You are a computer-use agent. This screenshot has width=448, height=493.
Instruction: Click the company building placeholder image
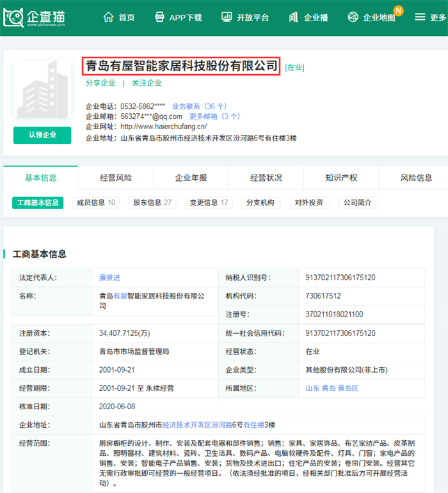pyautogui.click(x=42, y=89)
